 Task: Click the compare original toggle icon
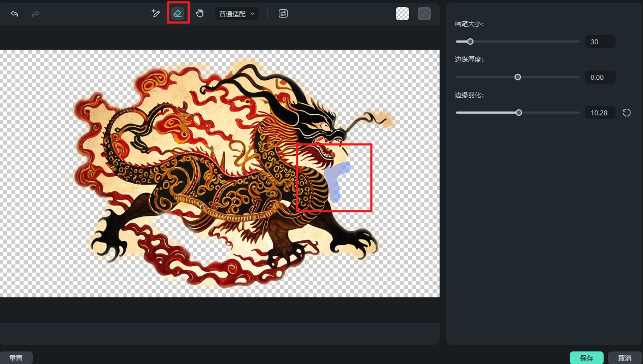click(x=283, y=14)
